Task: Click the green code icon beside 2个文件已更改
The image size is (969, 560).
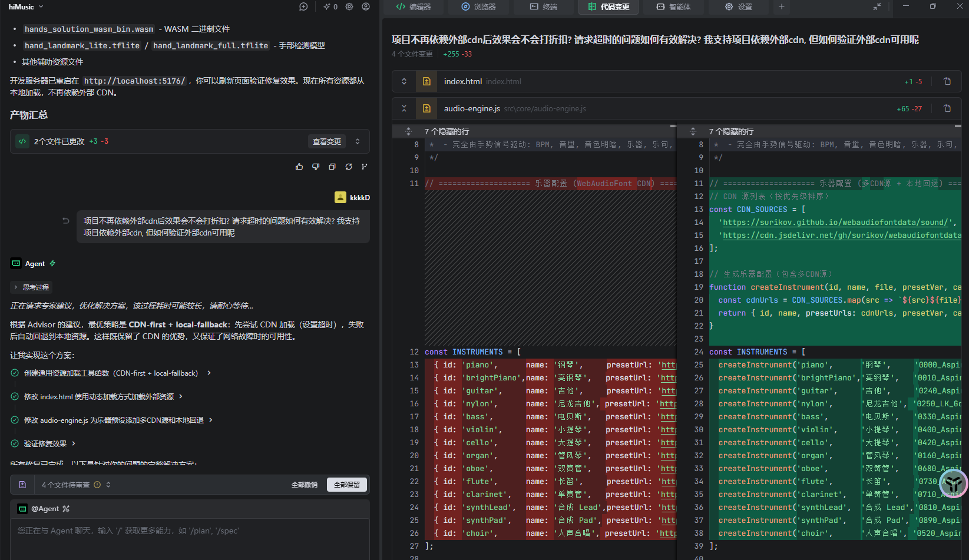Action: coord(22,141)
